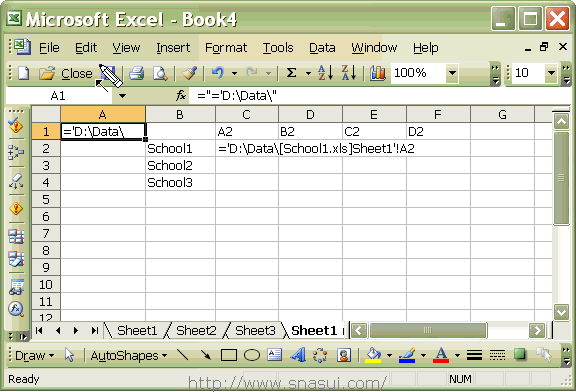Switch to the Sheet2 tab
Image resolution: width=576 pixels, height=392 pixels.
click(x=196, y=330)
